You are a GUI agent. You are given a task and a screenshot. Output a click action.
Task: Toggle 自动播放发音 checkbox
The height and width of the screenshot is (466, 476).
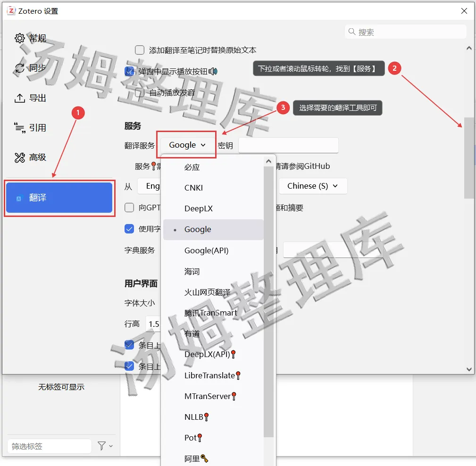pyautogui.click(x=140, y=92)
